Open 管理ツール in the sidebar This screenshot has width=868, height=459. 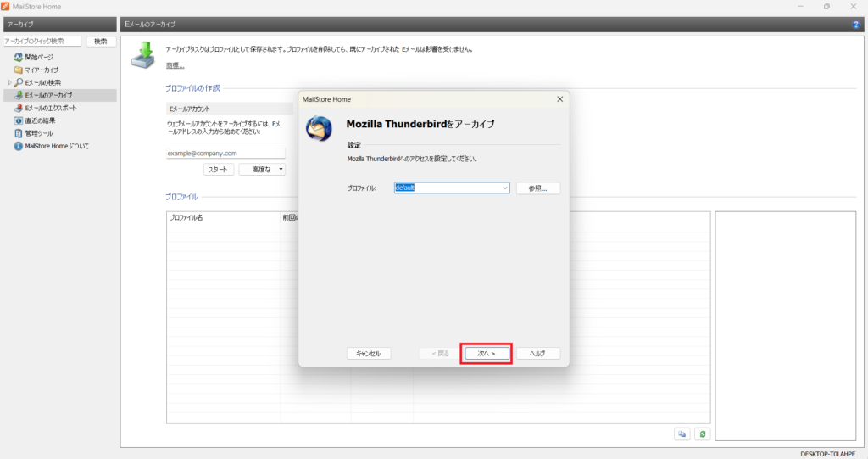point(39,133)
